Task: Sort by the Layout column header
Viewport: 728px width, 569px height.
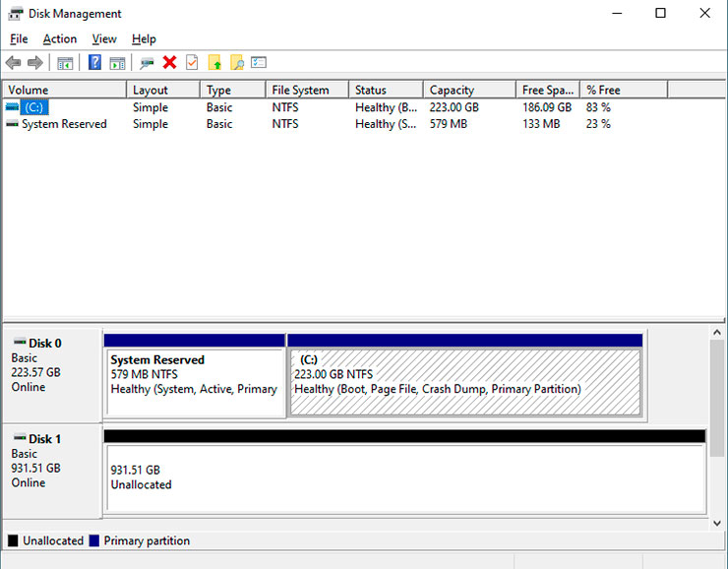Action: [163, 90]
